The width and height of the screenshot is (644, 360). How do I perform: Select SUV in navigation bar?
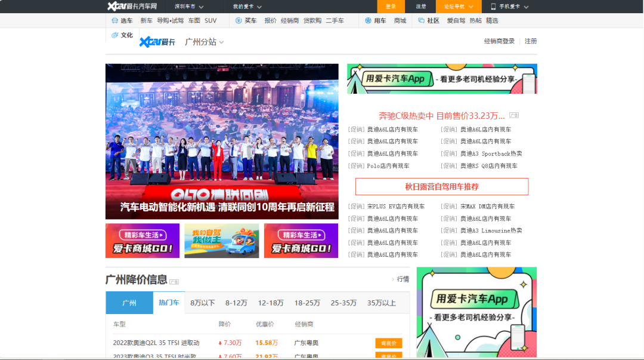pyautogui.click(x=210, y=20)
